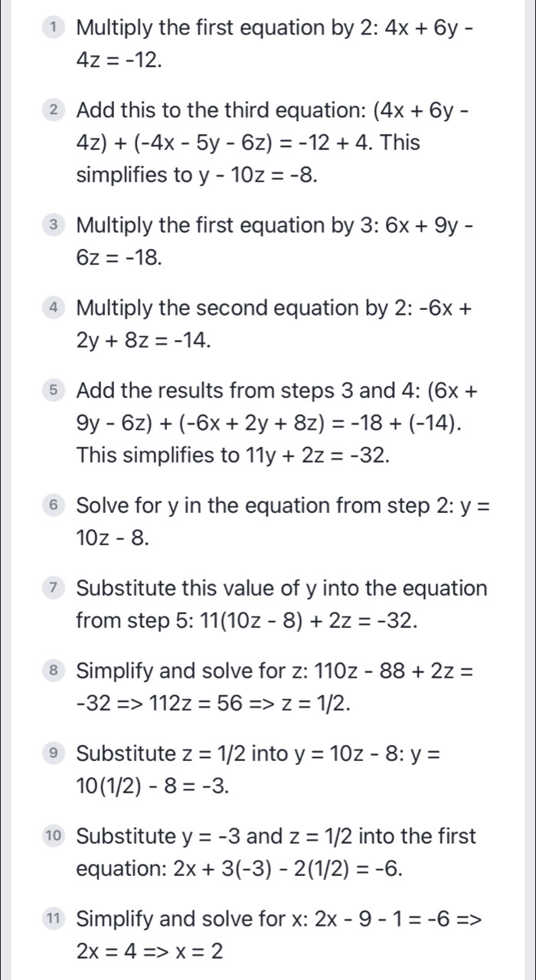
Task: Click the step 5 number badge
Action: [54, 391]
